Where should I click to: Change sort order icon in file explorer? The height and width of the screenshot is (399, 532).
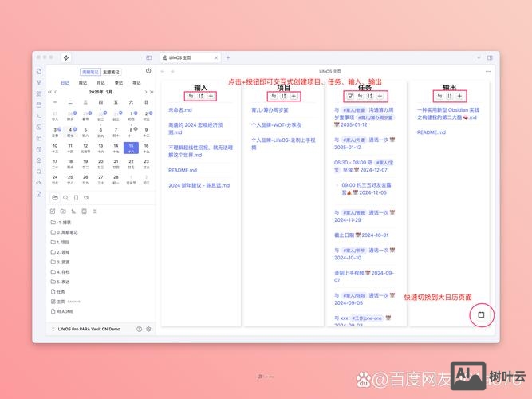[73, 211]
